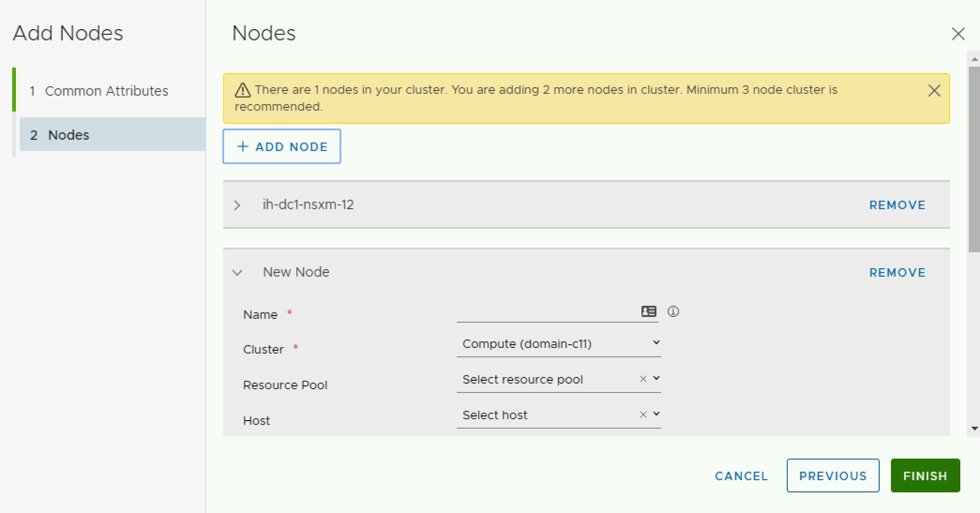Click the info icon beside Name field
The width and height of the screenshot is (980, 513).
point(673,311)
